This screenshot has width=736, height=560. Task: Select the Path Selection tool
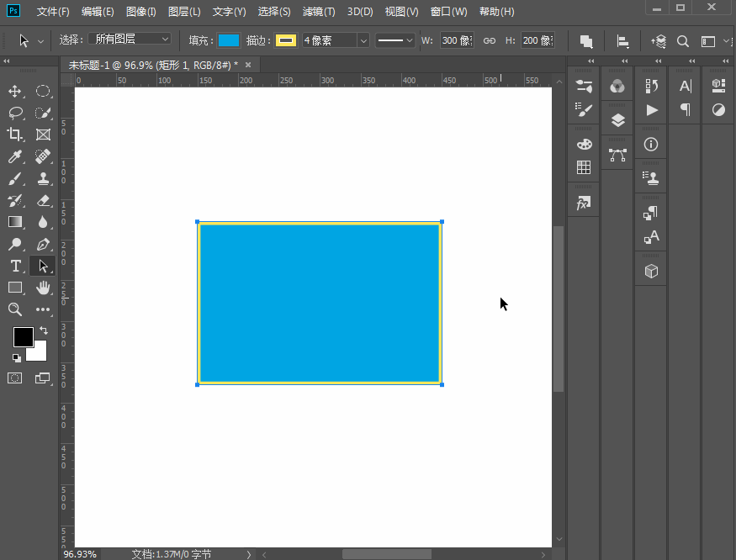pyautogui.click(x=43, y=267)
